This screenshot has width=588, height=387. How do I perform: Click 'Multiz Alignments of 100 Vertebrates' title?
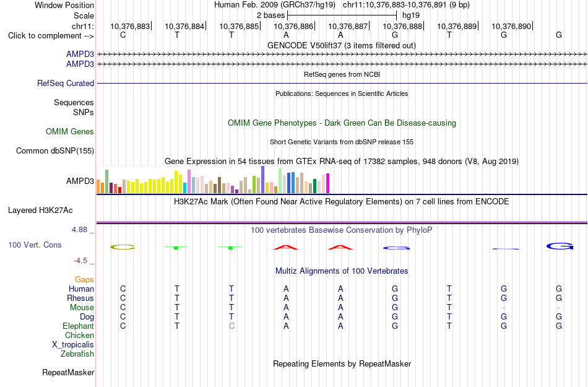[342, 271]
